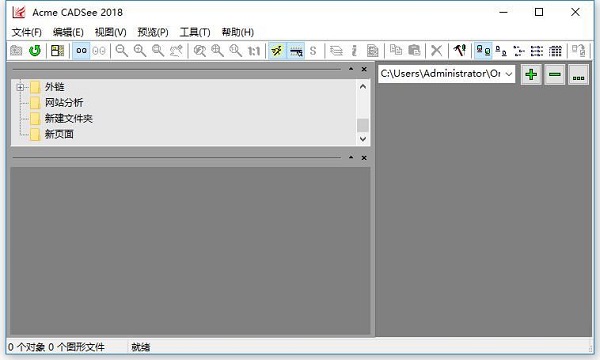Open the C:\Users\Administrator path dropdown

tap(509, 74)
